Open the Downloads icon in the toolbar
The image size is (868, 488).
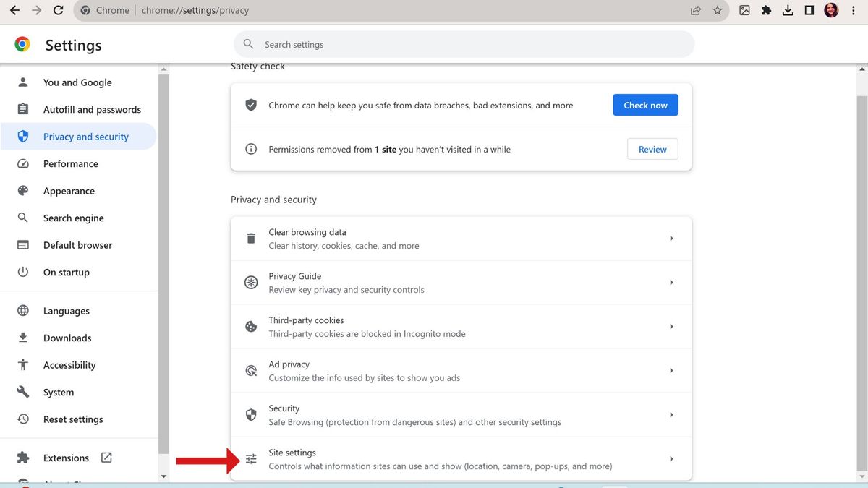click(788, 10)
